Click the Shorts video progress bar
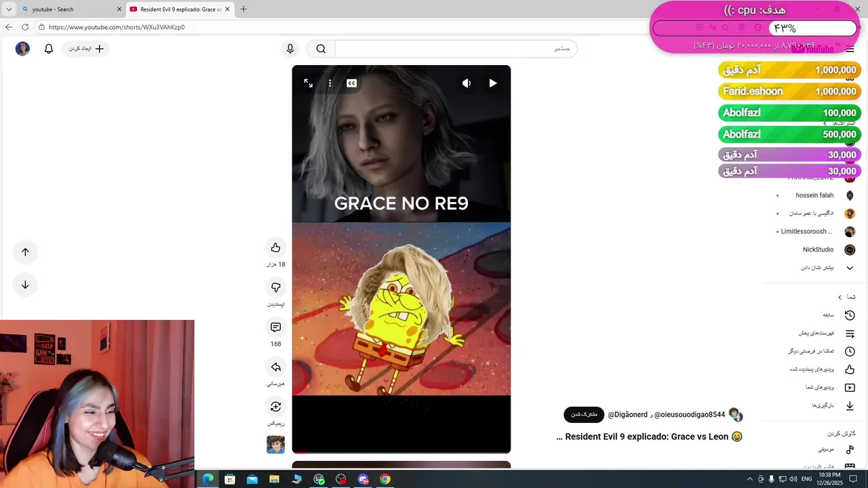This screenshot has width=868, height=488. (x=401, y=452)
